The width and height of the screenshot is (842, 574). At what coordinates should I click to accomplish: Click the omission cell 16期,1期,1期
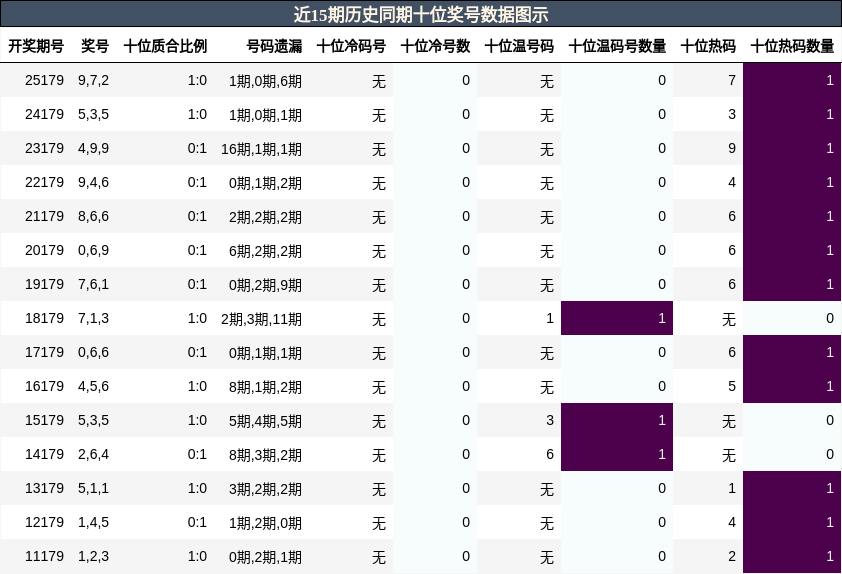tap(262, 149)
